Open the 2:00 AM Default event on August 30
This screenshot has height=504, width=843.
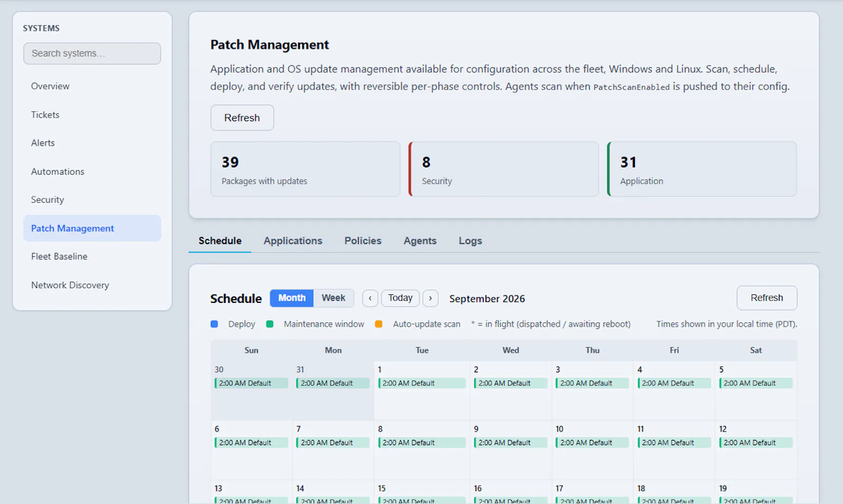[251, 383]
